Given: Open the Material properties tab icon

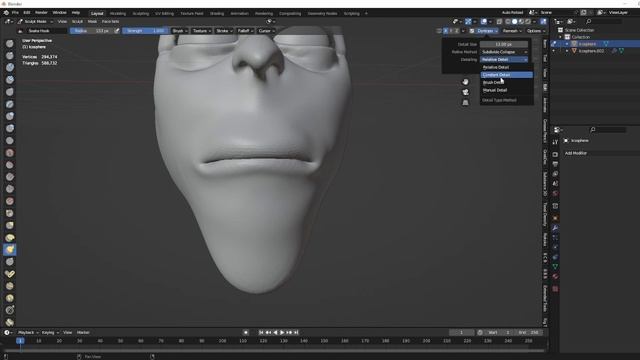Looking at the screenshot, I should click(555, 276).
